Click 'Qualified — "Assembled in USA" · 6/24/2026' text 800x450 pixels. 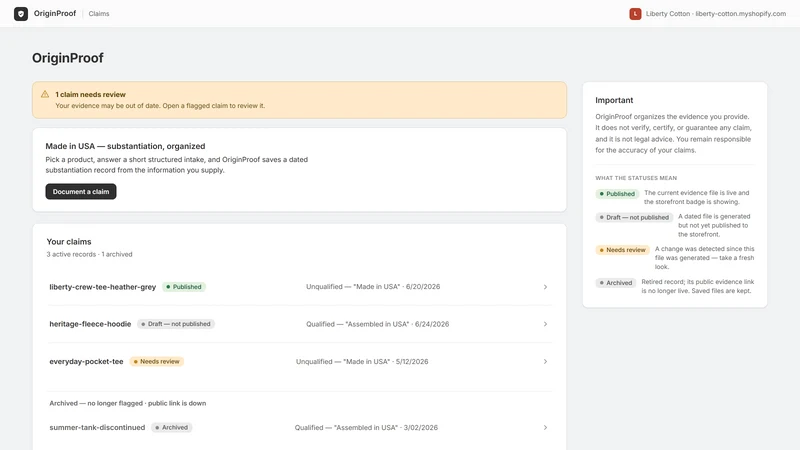378,324
